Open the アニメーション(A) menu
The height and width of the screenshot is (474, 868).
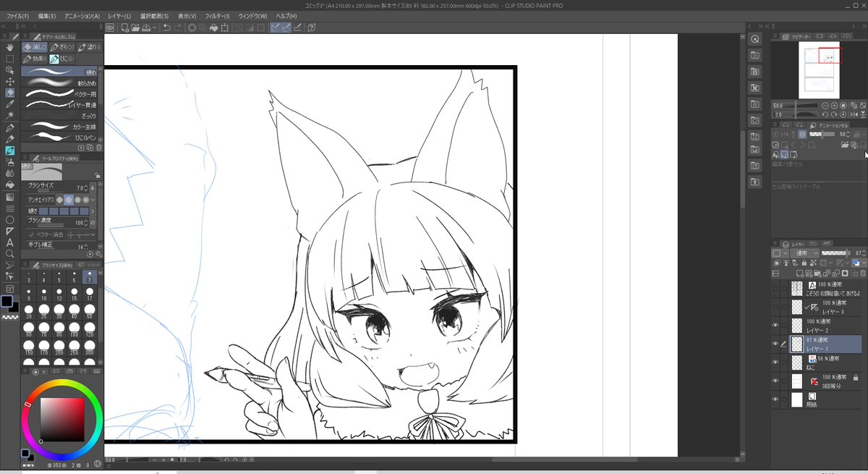(x=82, y=16)
